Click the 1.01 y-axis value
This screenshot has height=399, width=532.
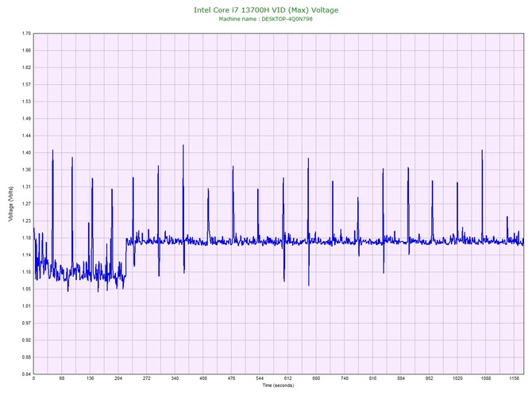point(26,306)
